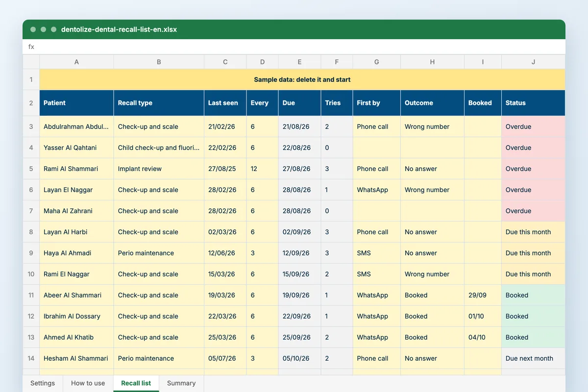Click the last seen date '21/02/26'
588x392 pixels.
tap(225, 126)
